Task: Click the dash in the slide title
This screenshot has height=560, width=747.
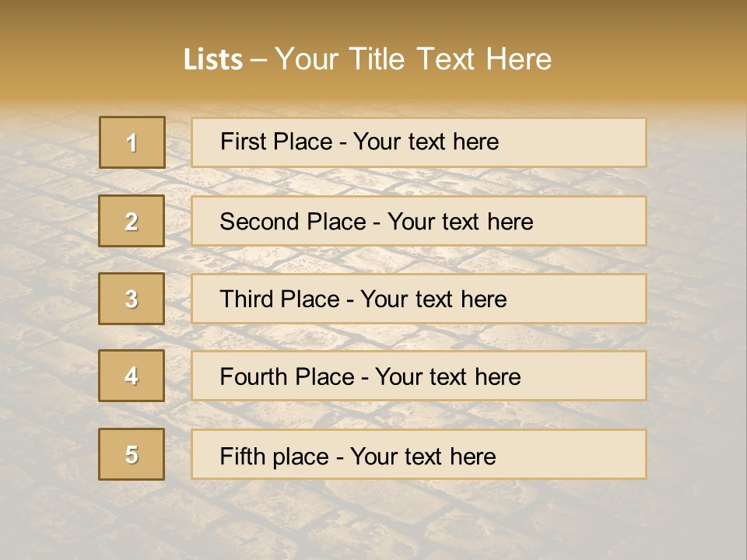Action: 259,60
